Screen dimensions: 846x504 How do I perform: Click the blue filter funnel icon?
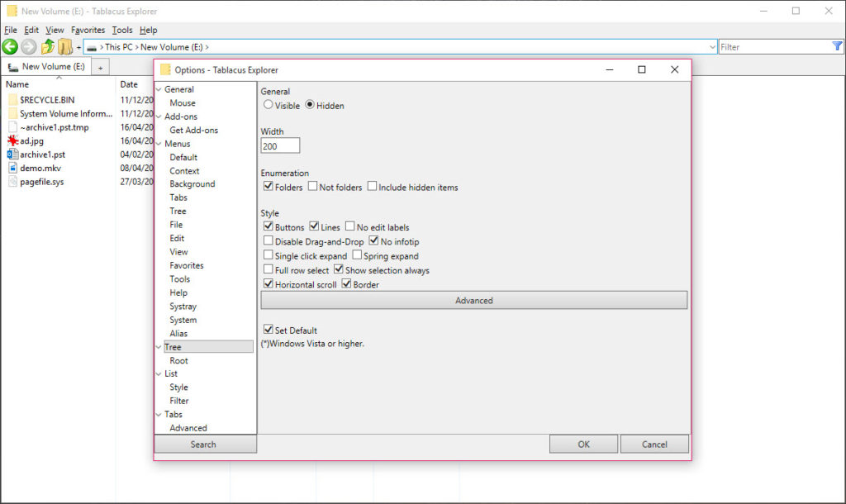pos(837,46)
